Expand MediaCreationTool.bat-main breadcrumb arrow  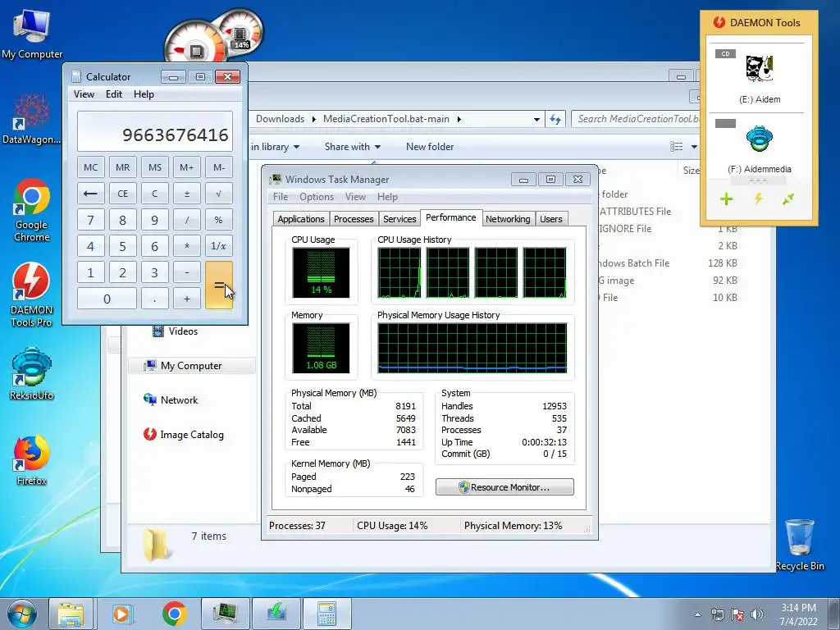[459, 119]
